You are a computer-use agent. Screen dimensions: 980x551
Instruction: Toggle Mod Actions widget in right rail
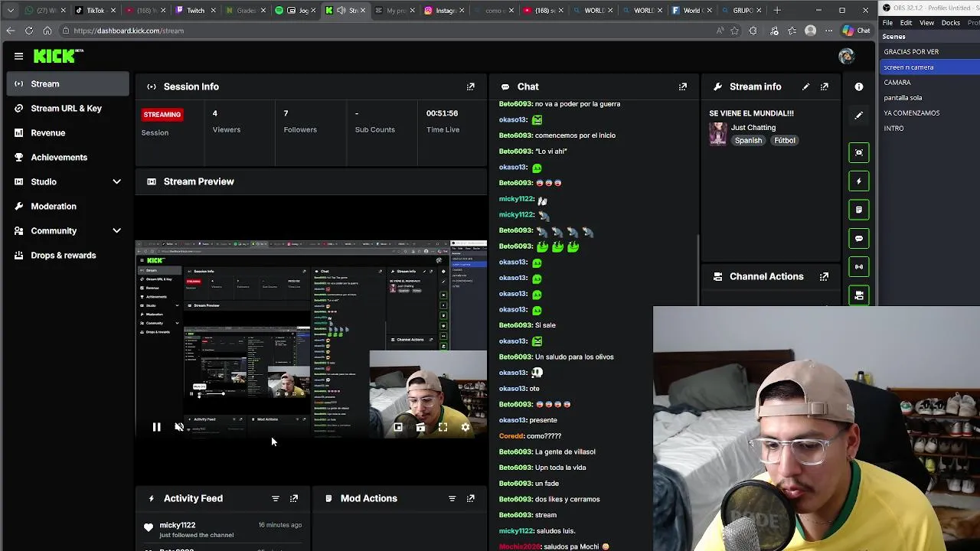coord(859,210)
